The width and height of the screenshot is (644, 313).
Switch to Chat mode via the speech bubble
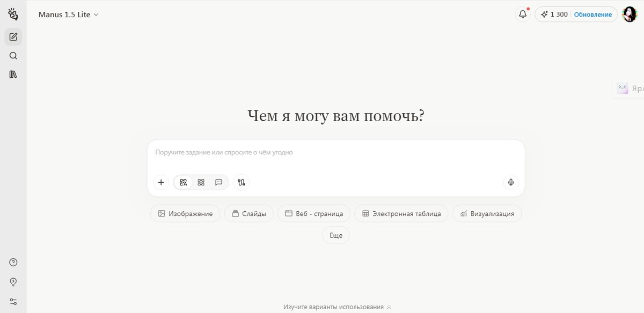point(218,182)
